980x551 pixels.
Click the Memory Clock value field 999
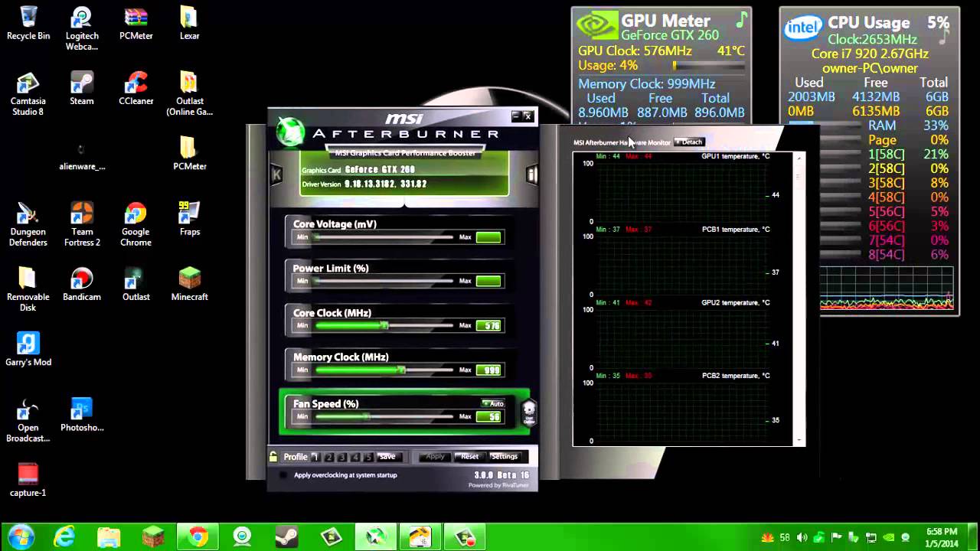coord(488,370)
